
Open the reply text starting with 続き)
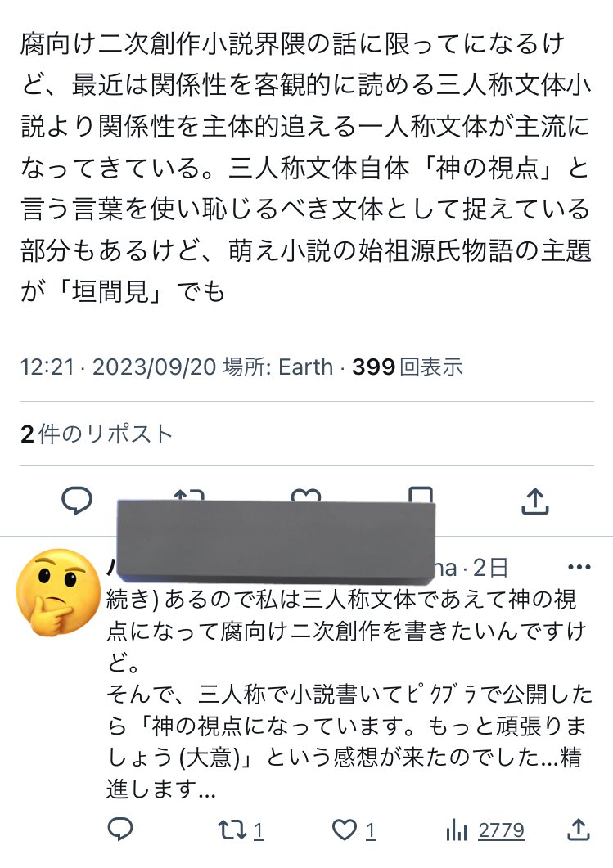pos(344,695)
